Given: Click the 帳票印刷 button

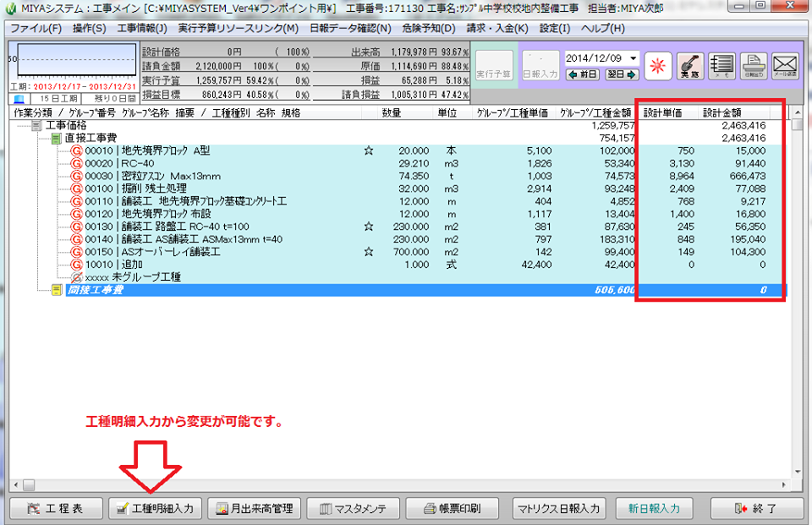Looking at the screenshot, I should click(x=452, y=508).
